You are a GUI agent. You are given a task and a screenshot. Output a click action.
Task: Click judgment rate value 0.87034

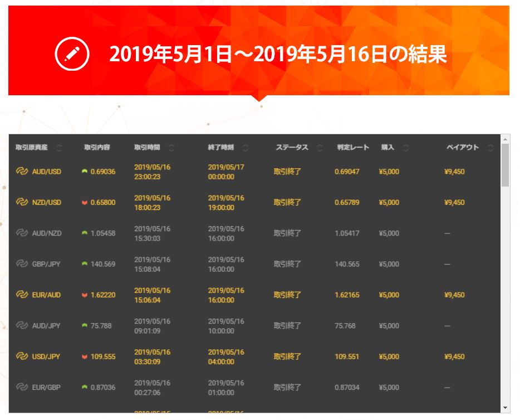point(347,388)
